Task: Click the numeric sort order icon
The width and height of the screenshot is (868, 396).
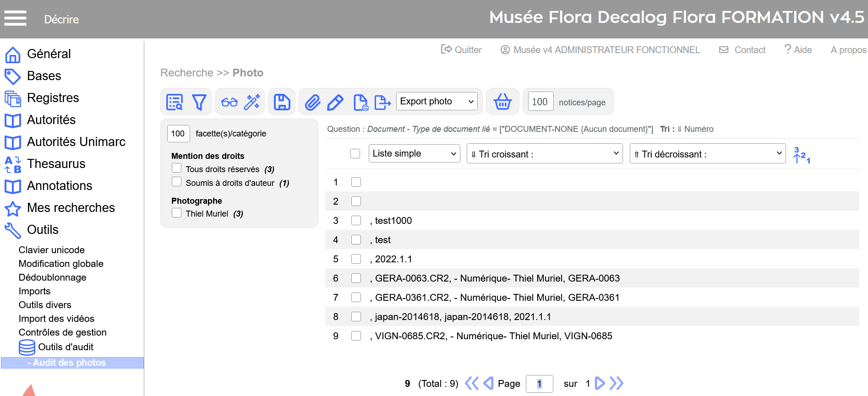Action: [x=802, y=155]
